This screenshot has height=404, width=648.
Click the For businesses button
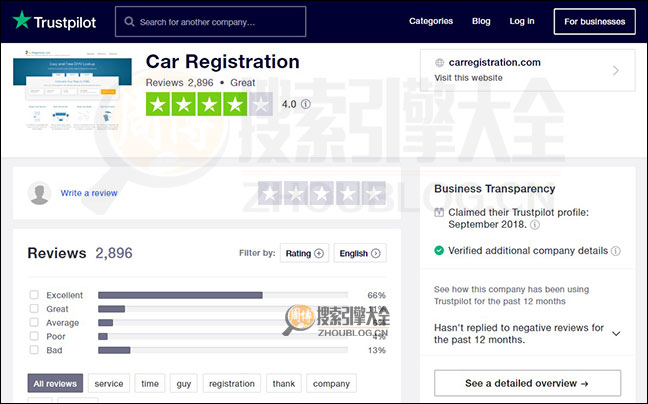pyautogui.click(x=595, y=21)
